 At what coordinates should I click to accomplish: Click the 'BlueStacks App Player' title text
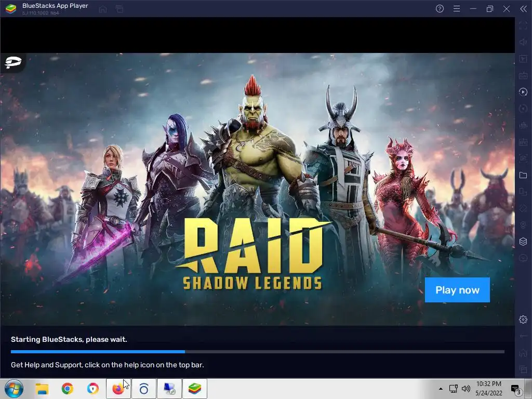(x=55, y=6)
